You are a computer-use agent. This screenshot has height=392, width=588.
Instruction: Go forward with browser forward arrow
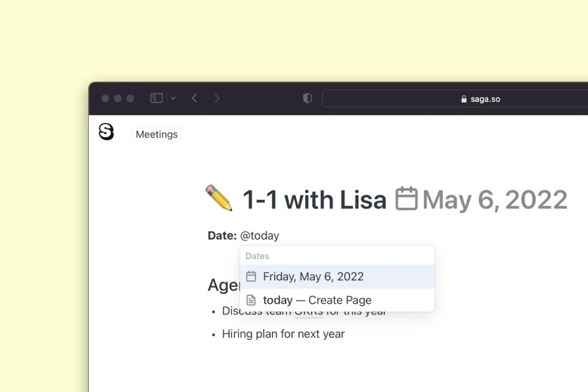(217, 98)
